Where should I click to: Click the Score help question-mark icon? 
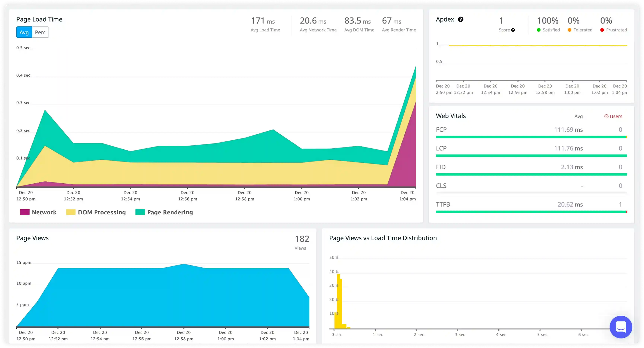point(513,30)
